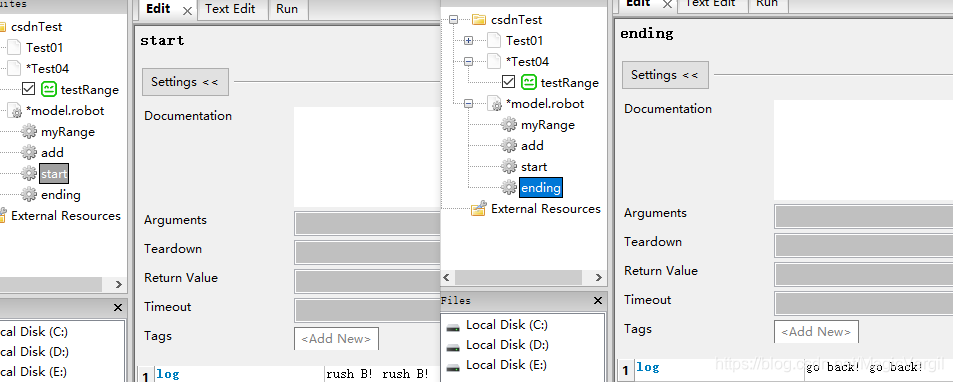Select External Resources in start window tree

(x=66, y=216)
